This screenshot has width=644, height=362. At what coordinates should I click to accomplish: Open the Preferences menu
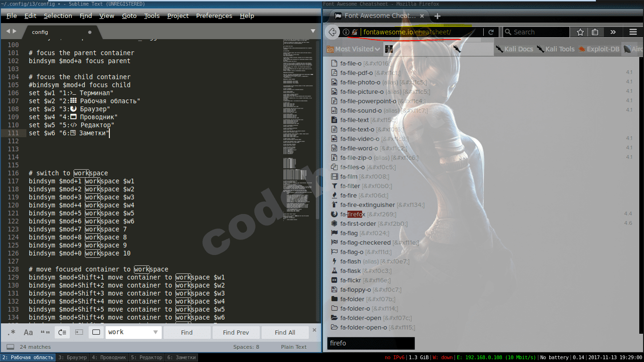click(x=214, y=16)
